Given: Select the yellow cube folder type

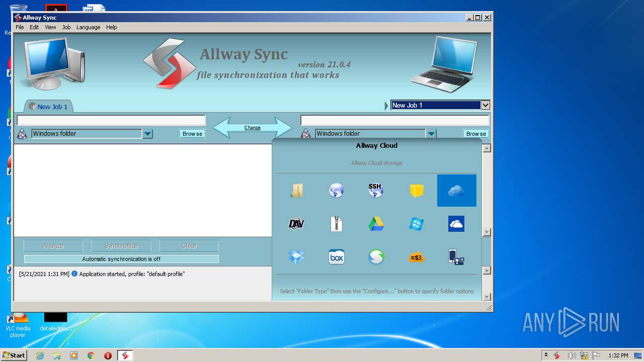Looking at the screenshot, I should (417, 191).
